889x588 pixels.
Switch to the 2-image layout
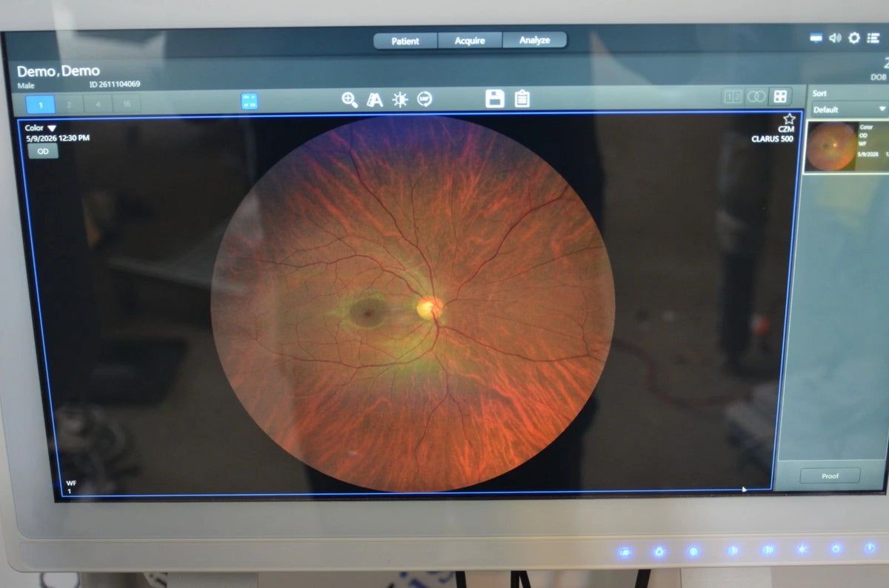[x=69, y=104]
